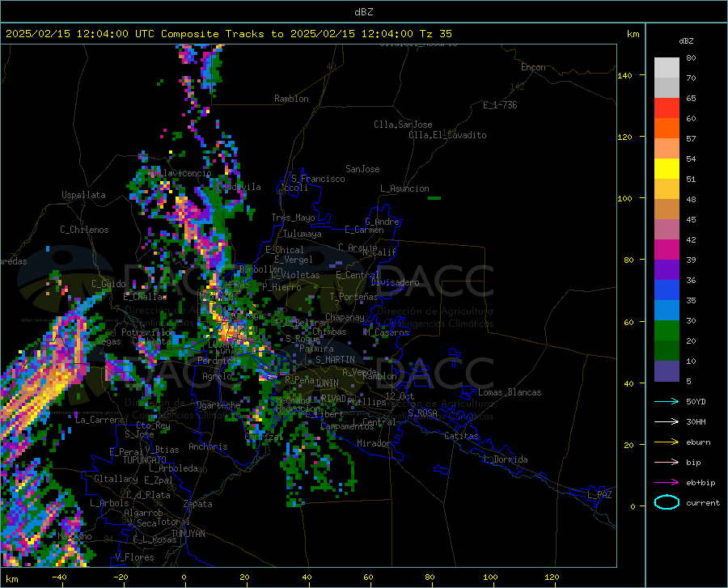Image resolution: width=728 pixels, height=588 pixels.
Task: Click the 'Catitas' place label
Action: coord(461,436)
